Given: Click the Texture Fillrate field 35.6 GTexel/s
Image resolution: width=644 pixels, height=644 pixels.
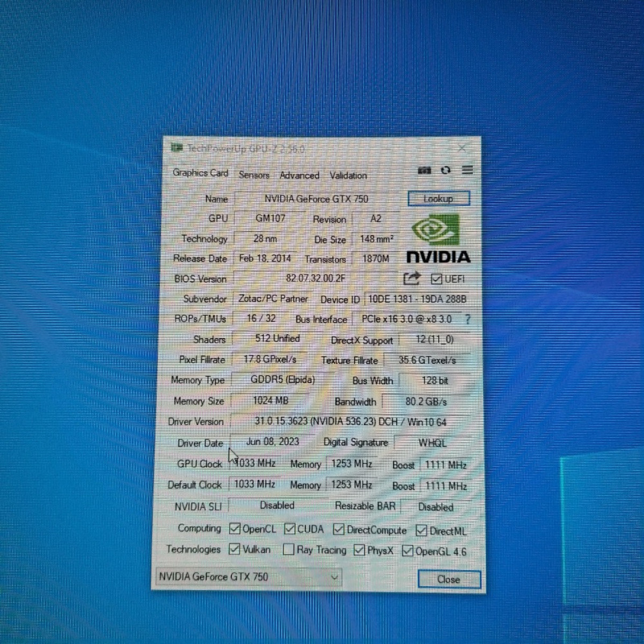Looking at the screenshot, I should 427,360.
